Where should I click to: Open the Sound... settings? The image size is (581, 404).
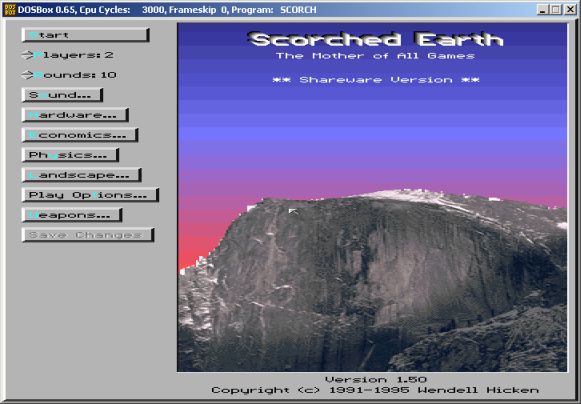pos(62,95)
